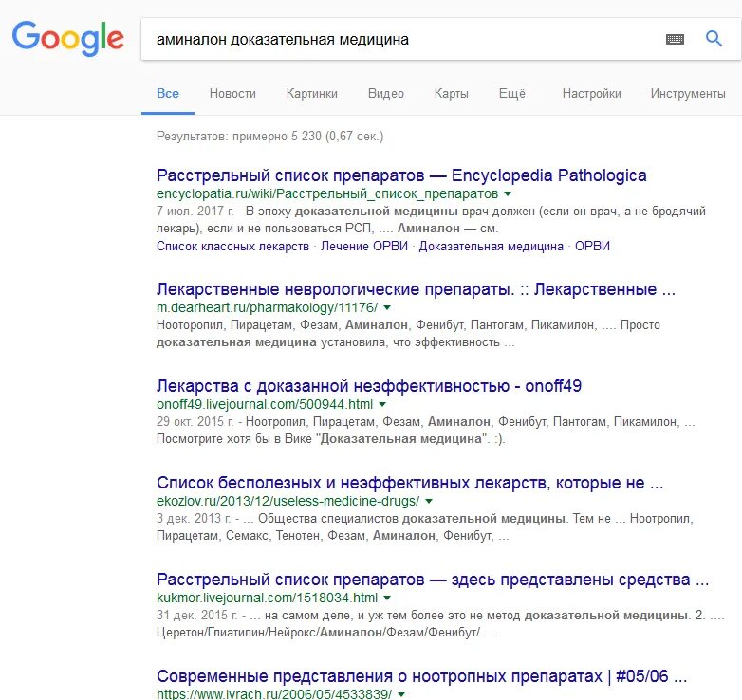742x700 pixels.
Task: Click the date 7 июл. 2017 г. in snippet
Action: pos(195,211)
